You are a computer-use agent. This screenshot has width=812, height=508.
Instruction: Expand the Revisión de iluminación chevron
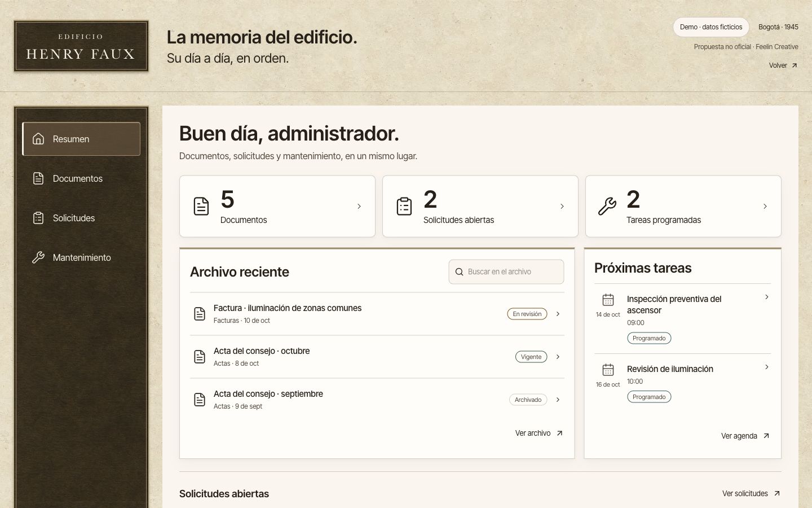[767, 367]
